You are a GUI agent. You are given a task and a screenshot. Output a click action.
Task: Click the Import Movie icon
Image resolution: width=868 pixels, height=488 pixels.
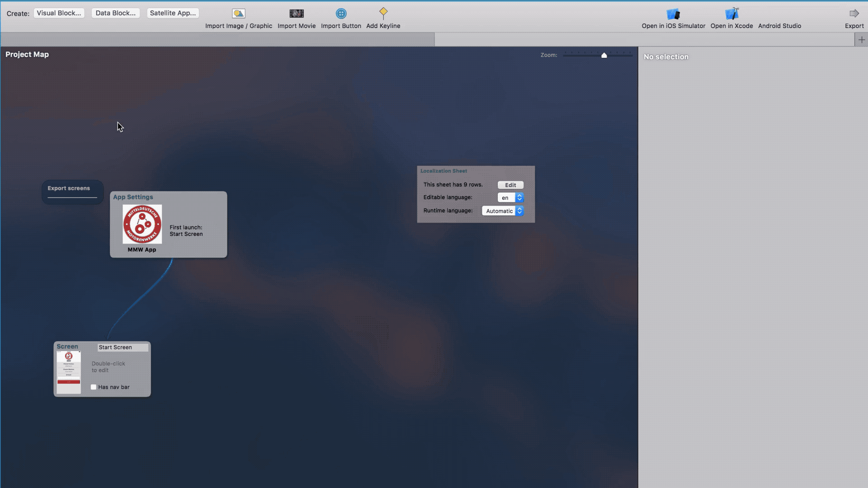click(x=296, y=13)
